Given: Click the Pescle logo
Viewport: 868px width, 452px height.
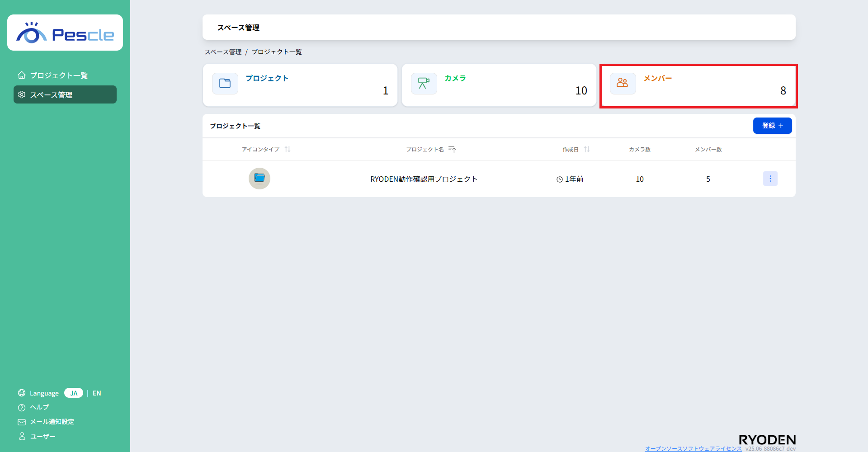Looking at the screenshot, I should point(65,33).
